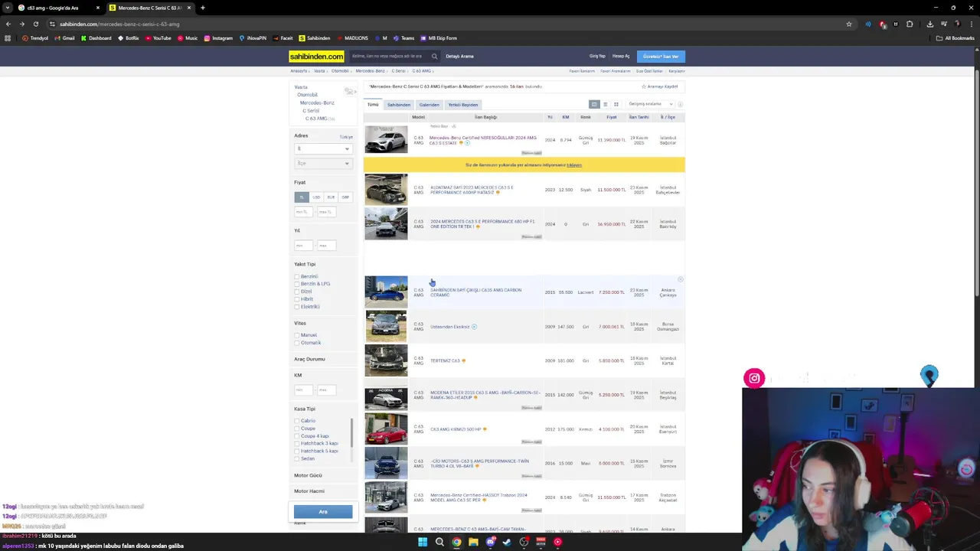Screen dimensions: 980x551
Task: Open Gmail bookmark
Action: [65, 38]
